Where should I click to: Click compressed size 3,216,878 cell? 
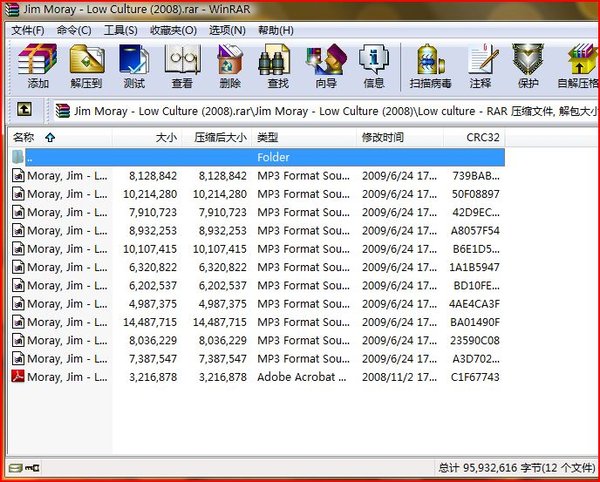coord(223,377)
